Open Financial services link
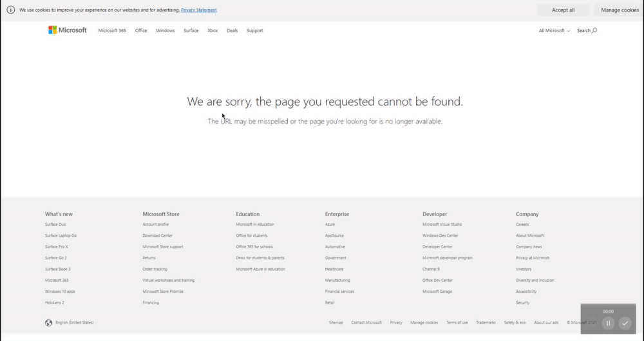 (x=339, y=291)
